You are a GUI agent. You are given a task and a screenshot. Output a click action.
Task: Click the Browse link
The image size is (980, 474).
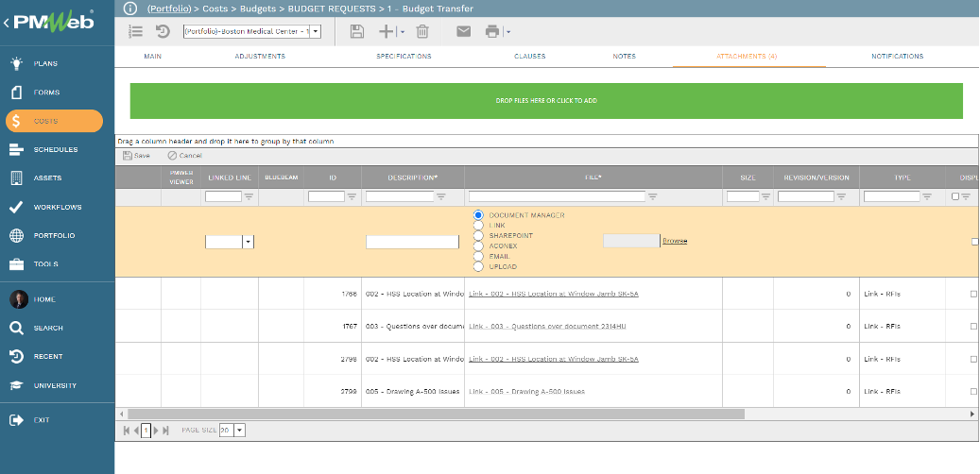pyautogui.click(x=675, y=241)
